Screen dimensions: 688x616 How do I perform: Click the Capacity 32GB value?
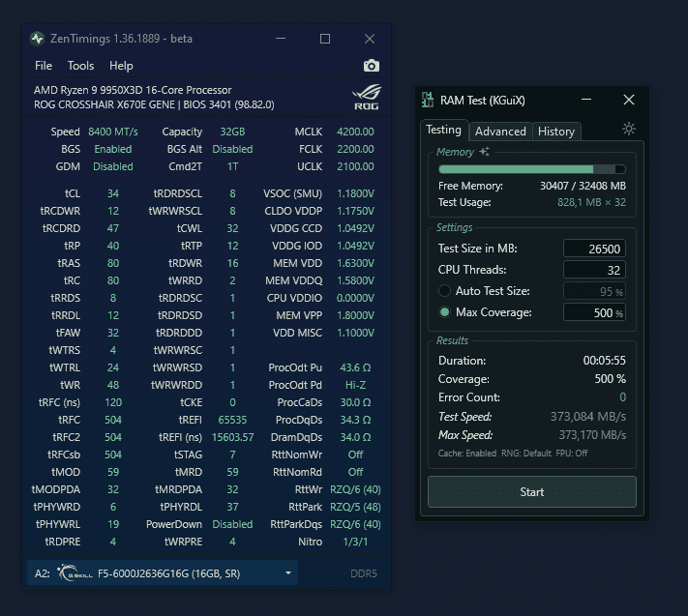point(232,132)
